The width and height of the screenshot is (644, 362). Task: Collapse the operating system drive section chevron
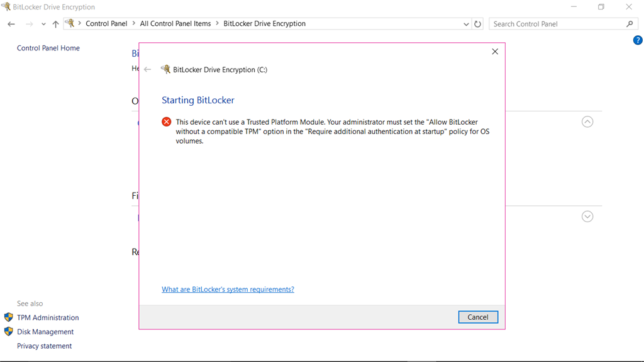(x=587, y=122)
